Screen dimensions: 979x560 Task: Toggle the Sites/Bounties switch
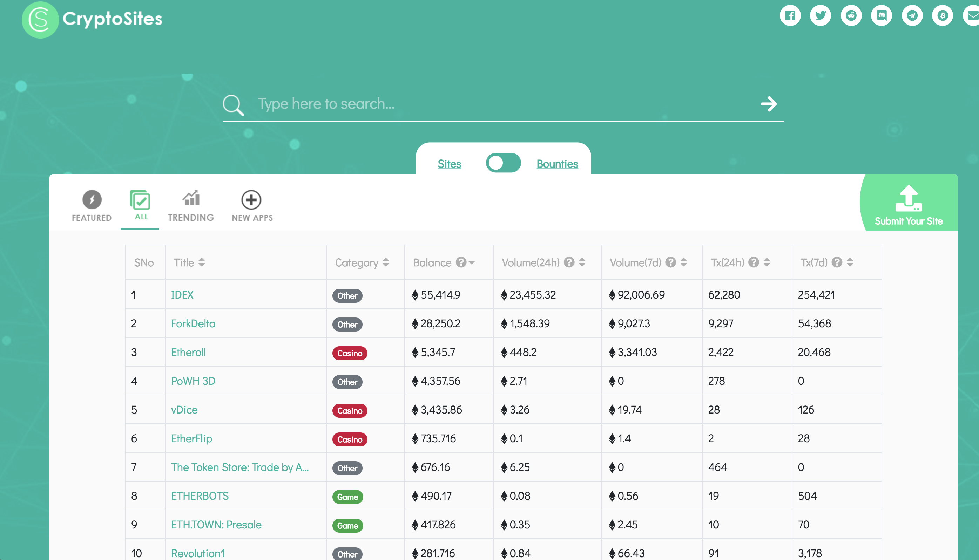(x=503, y=163)
